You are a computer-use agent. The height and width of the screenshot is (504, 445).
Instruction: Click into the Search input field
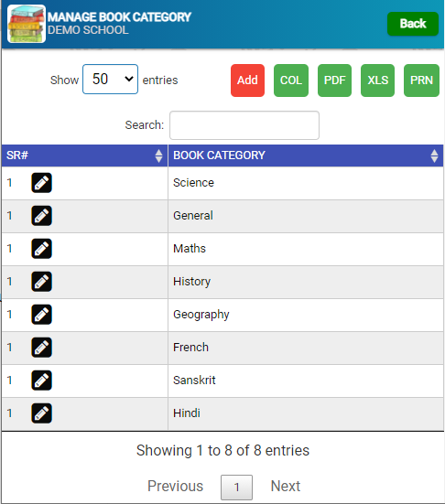(244, 125)
